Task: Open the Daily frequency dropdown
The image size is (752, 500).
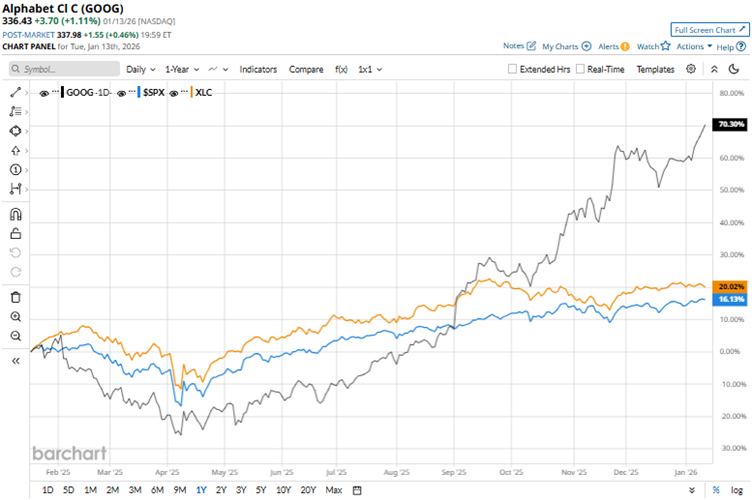Action: 141,70
